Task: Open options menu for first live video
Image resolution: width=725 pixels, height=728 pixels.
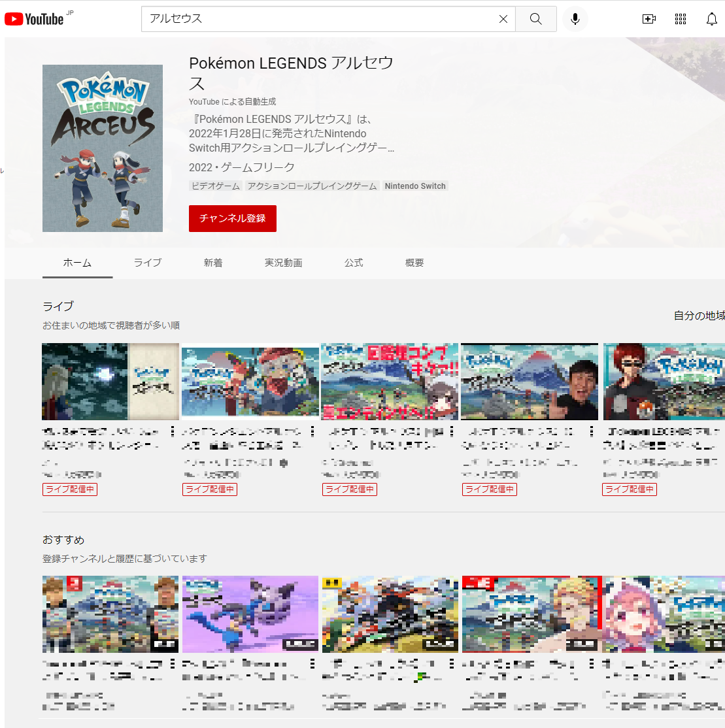Action: click(173, 432)
